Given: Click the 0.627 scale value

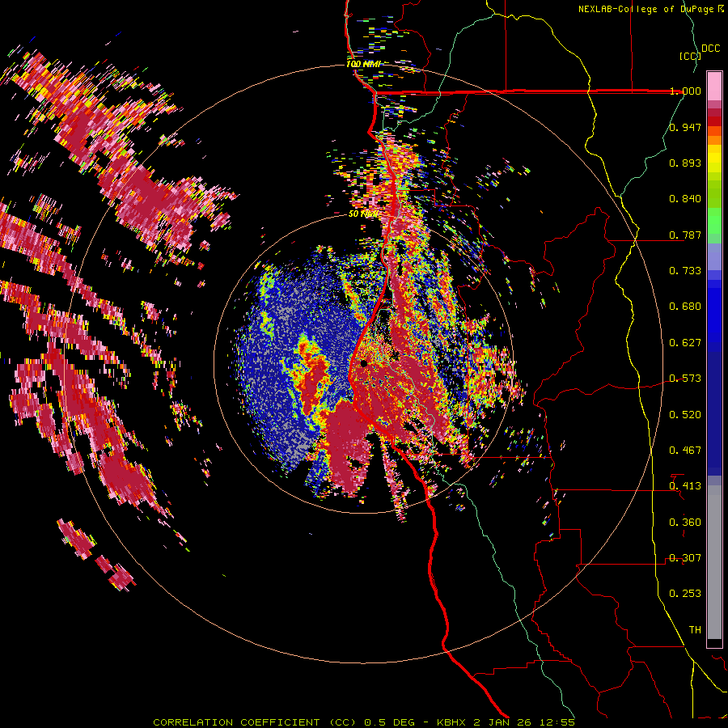Looking at the screenshot, I should [x=685, y=343].
